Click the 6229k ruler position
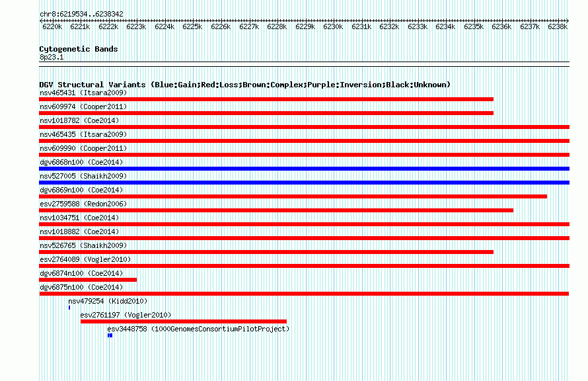 click(x=305, y=26)
